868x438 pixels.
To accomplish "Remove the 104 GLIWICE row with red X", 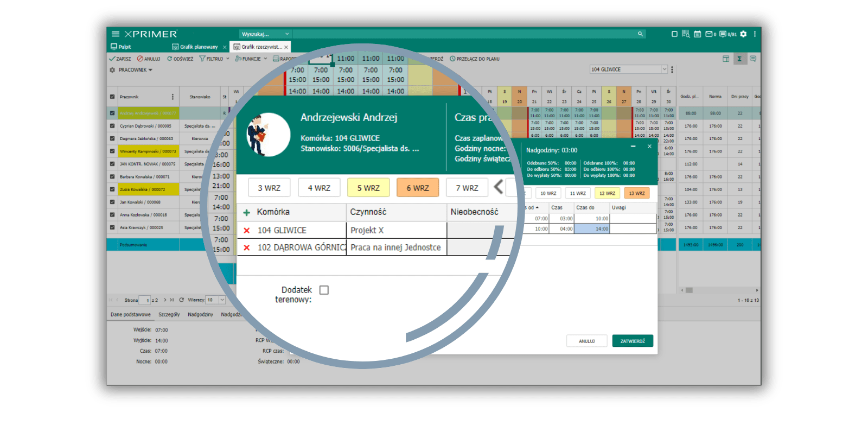I will point(247,231).
